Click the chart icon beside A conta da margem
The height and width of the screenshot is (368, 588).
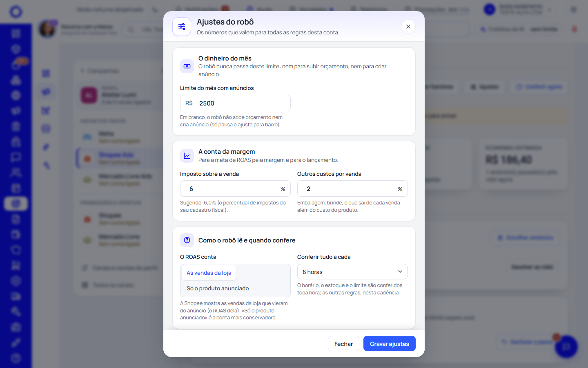[x=187, y=156]
